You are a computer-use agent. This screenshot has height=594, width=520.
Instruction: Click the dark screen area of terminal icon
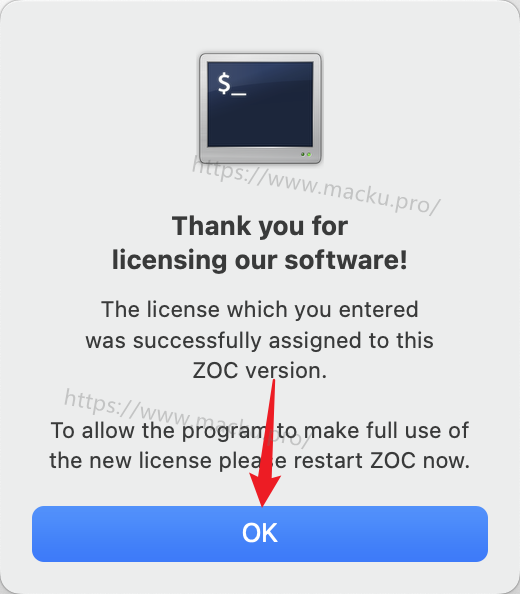click(260, 104)
